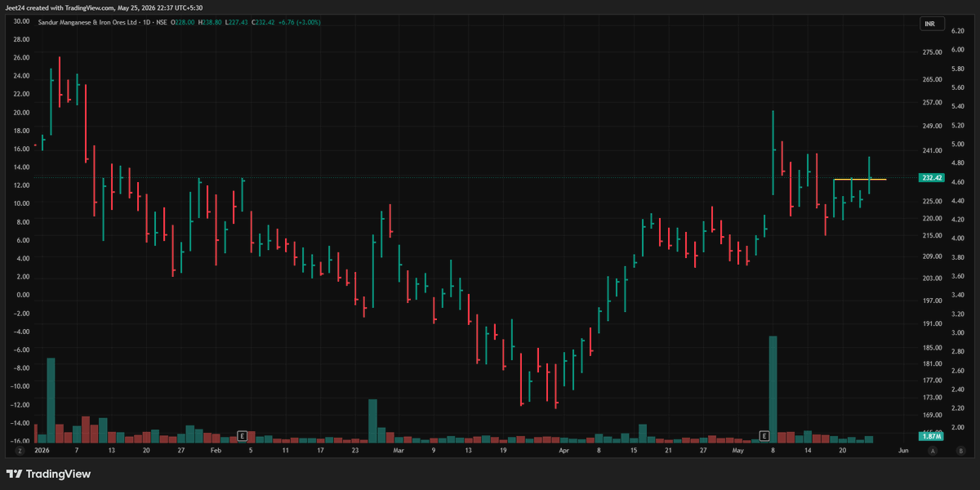
Task: Click the open value O228.00
Action: point(182,22)
